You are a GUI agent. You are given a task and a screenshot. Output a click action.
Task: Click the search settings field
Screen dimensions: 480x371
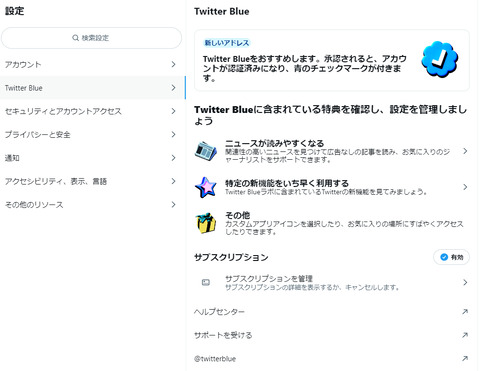click(91, 38)
